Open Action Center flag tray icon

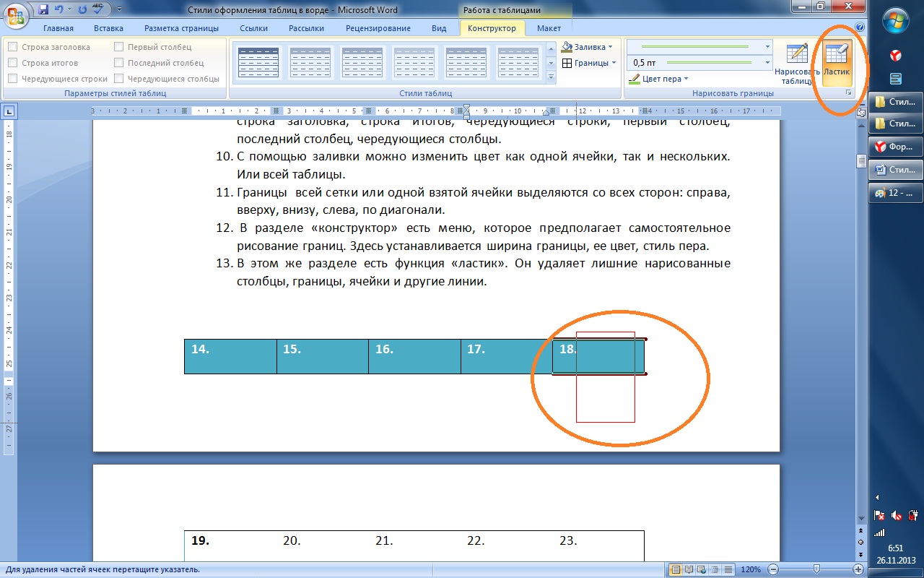879,515
